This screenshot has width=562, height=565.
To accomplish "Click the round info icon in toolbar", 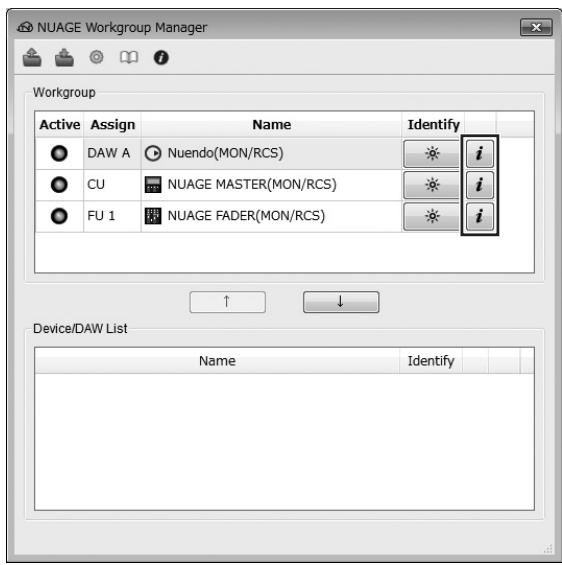I will [161, 57].
